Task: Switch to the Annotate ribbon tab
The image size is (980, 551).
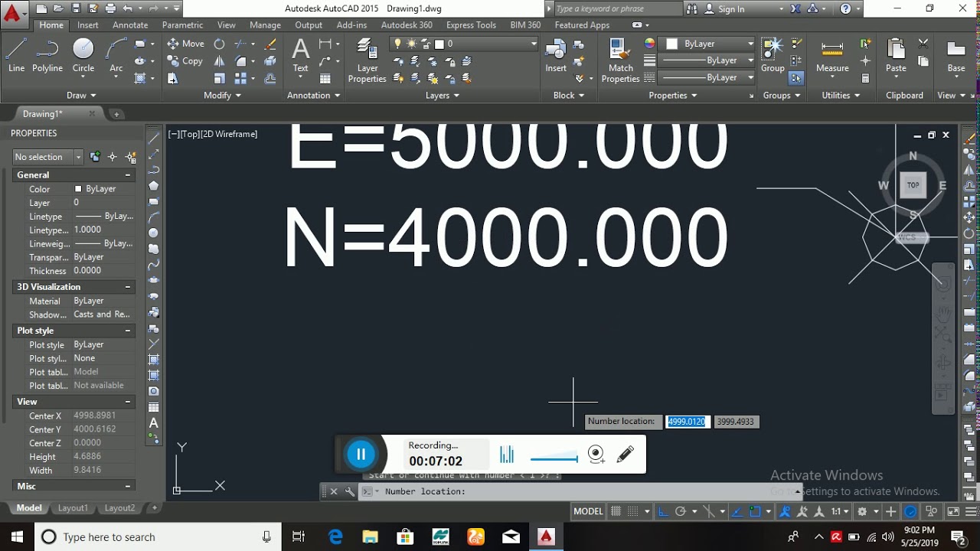Action: (130, 25)
